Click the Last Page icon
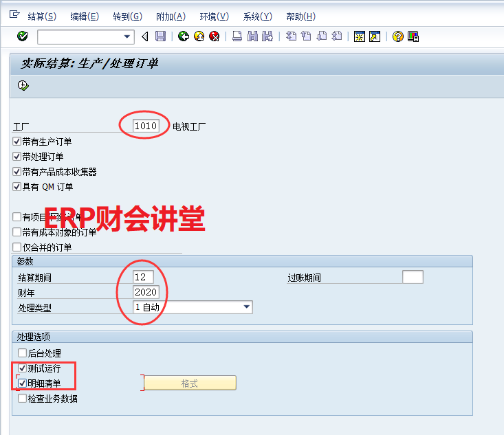504x435 pixels. point(336,36)
